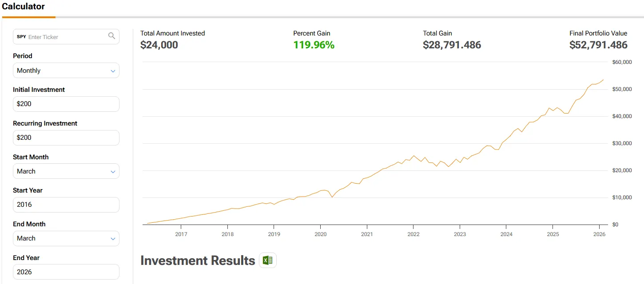Click the $24,000 total invested amount
Viewport: 644px width, 284px height.
click(159, 45)
